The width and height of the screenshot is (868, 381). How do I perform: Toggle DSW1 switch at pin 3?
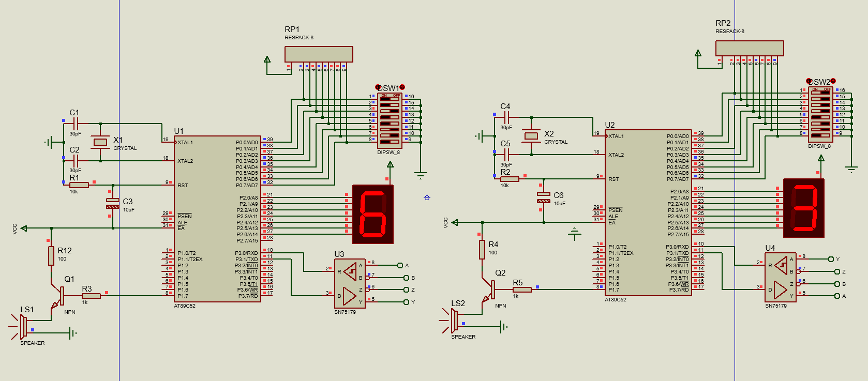click(x=390, y=111)
